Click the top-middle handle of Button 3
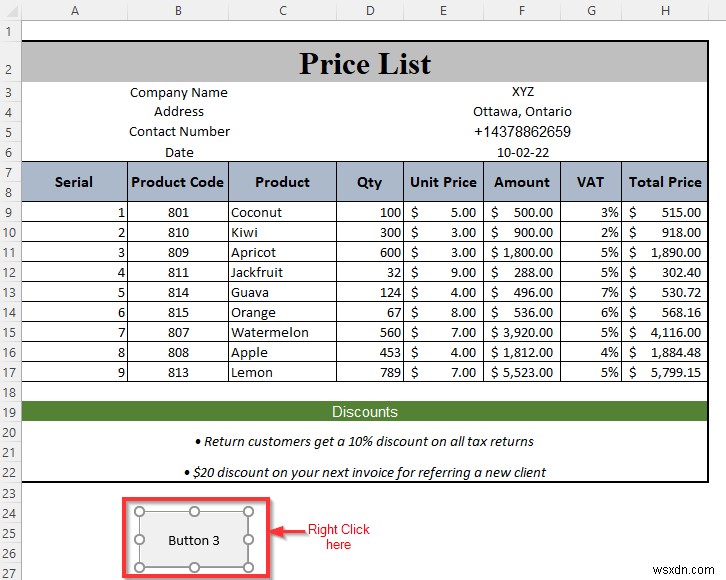Viewport: 726px width, 580px height. click(194, 511)
